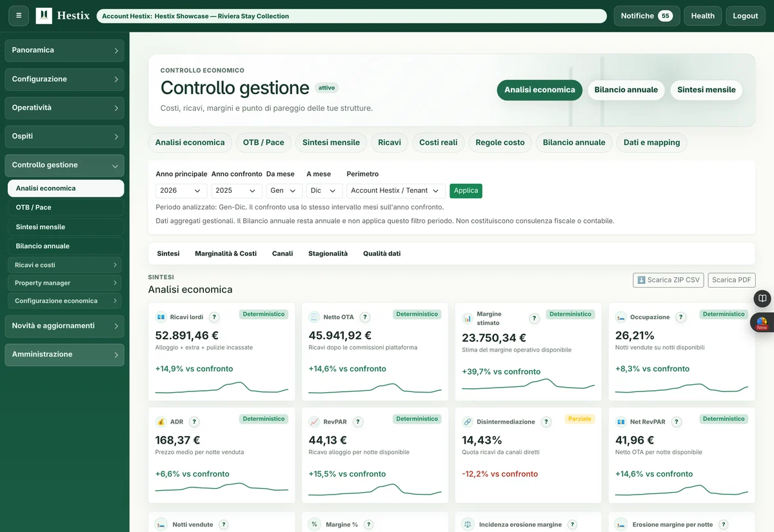This screenshot has width=774, height=532.
Task: Open help for Notti vendute card
Action: [x=224, y=525]
